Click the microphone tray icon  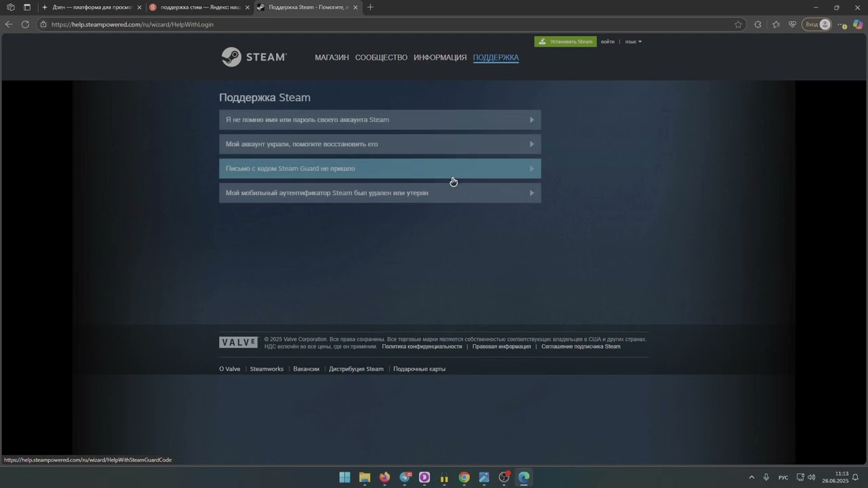(x=766, y=477)
